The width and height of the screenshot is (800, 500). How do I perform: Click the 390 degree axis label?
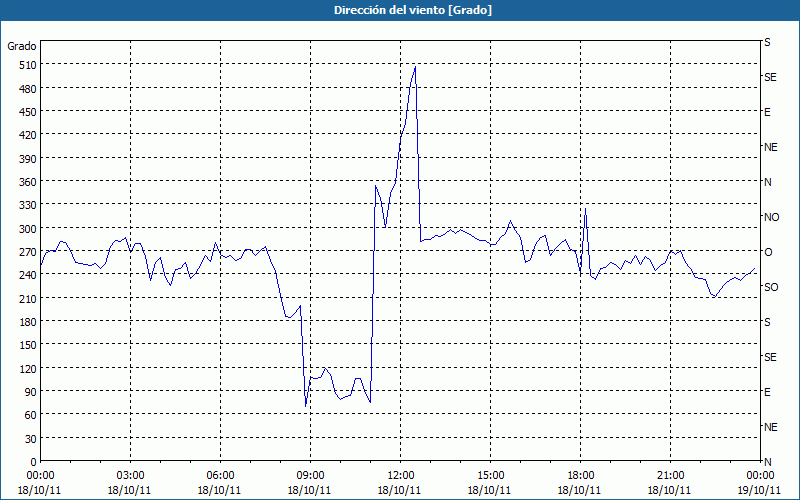(28, 159)
